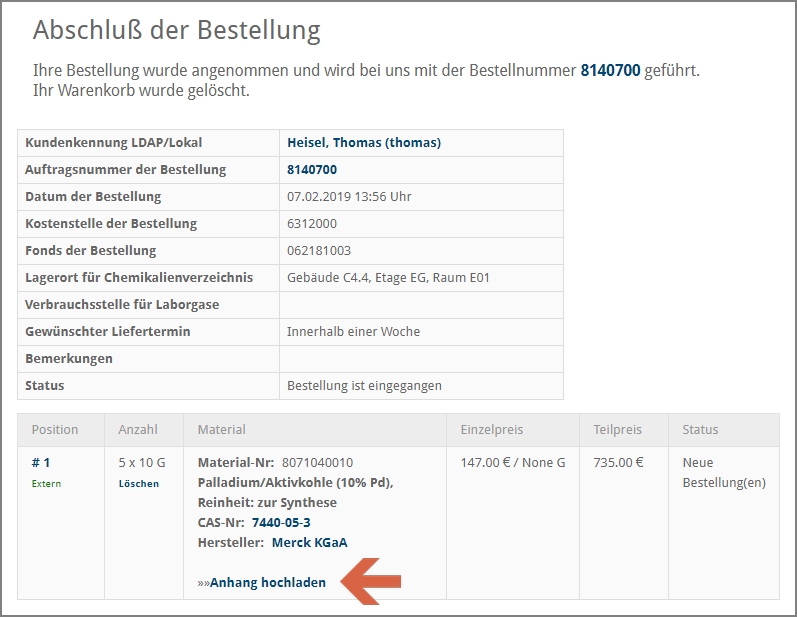Click the Kundenkennung LDAP/Lokal label
Screen dimensions: 797x617
[113, 143]
